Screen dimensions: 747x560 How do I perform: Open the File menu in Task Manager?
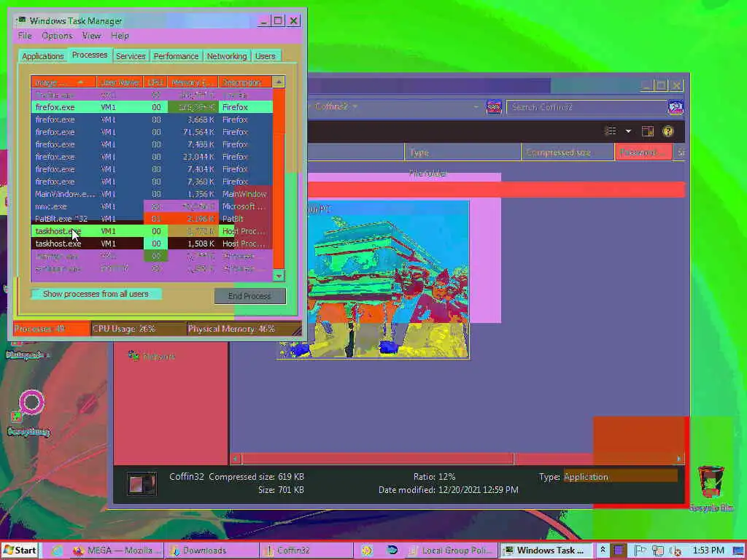point(25,36)
